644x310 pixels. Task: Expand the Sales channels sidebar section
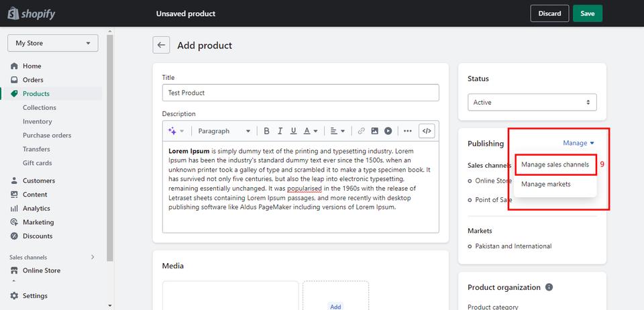(93, 257)
